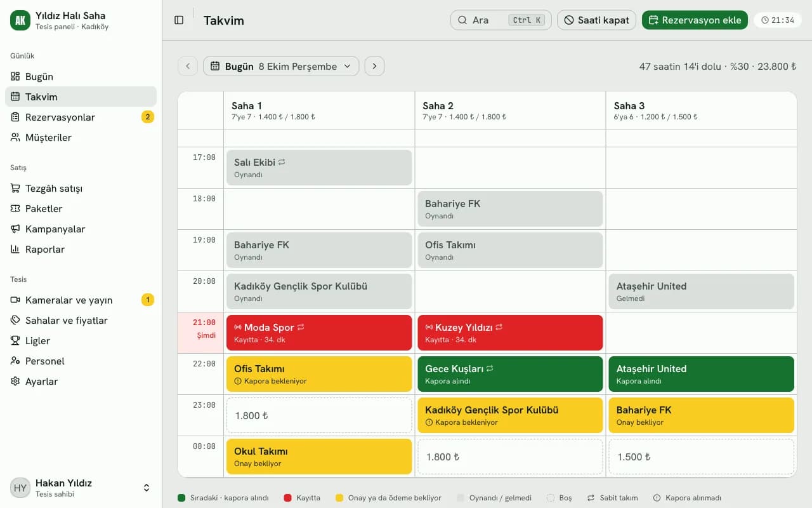
Task: Click the Saha 1 column header
Action: tap(319, 110)
